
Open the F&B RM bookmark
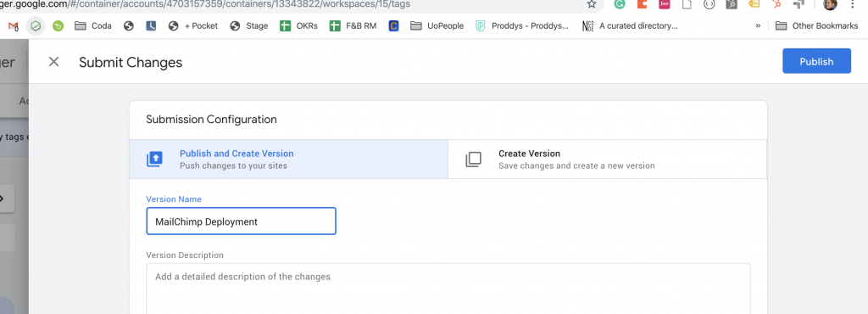coord(353,26)
